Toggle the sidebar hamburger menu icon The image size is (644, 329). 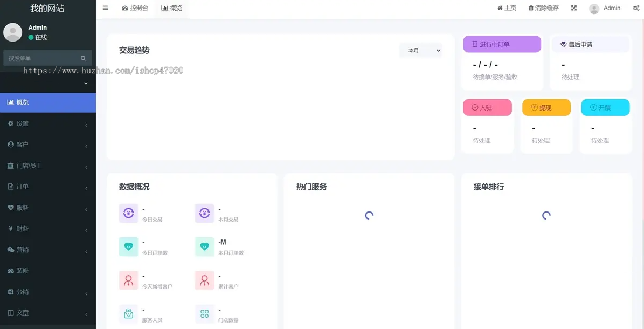(106, 8)
